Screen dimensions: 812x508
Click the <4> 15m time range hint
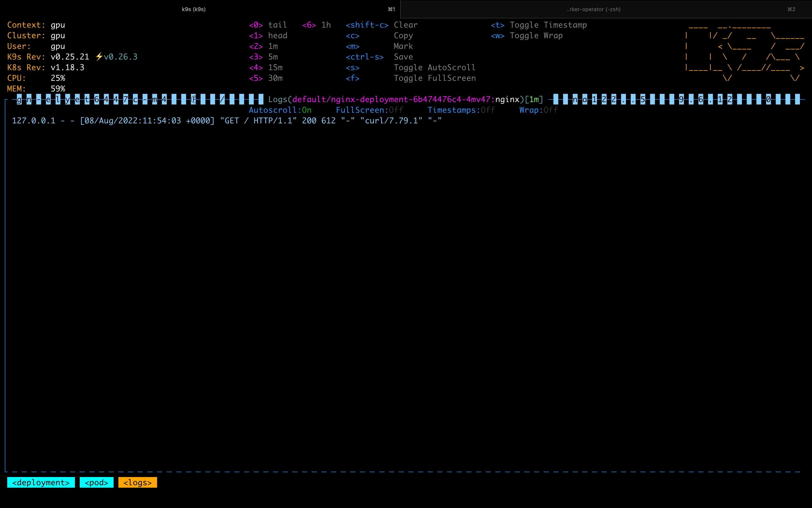(x=266, y=67)
